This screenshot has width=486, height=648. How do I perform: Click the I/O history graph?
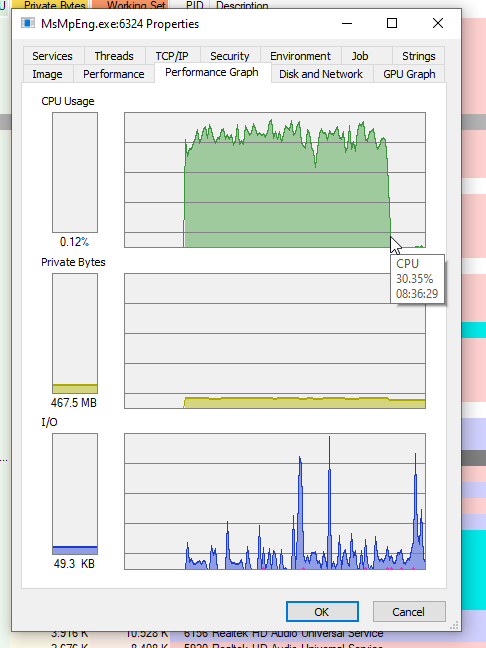tap(275, 501)
